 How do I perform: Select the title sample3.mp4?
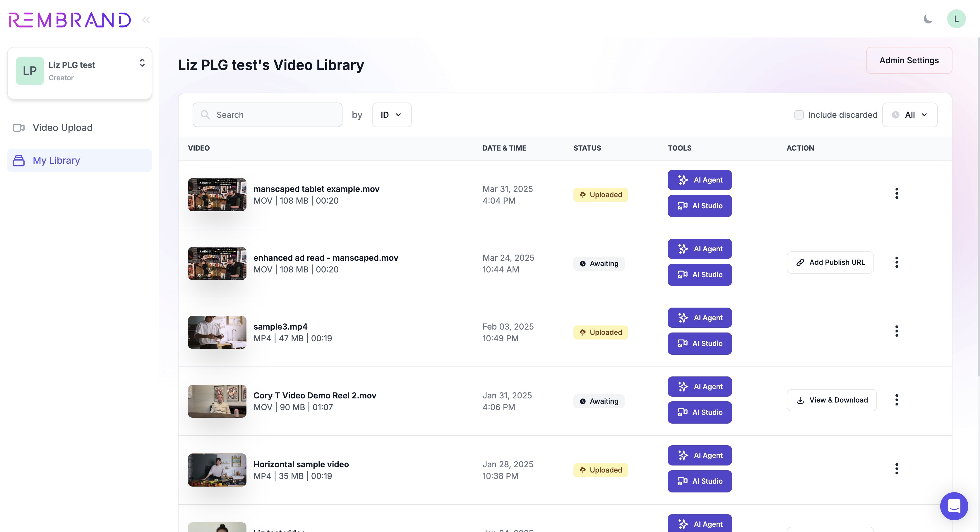280,327
